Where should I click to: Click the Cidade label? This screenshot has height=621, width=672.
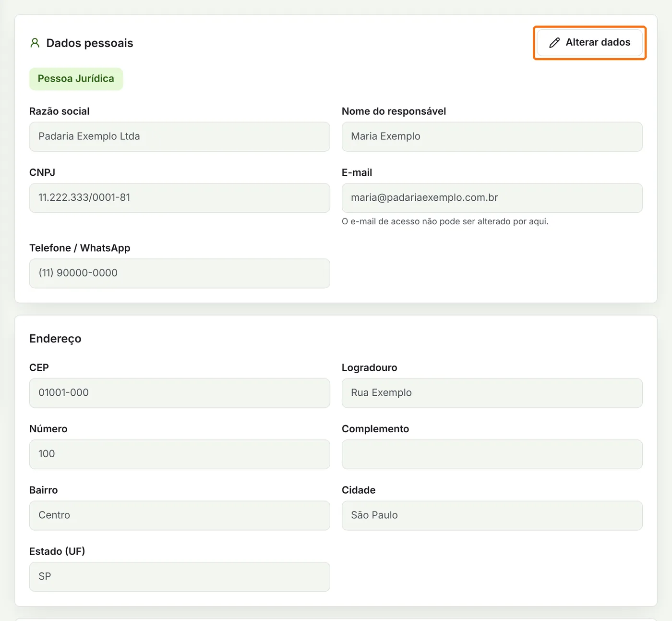coord(359,490)
